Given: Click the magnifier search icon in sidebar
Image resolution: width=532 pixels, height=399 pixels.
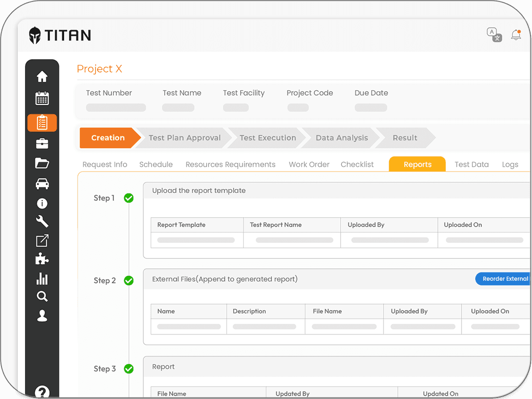Looking at the screenshot, I should [42, 296].
